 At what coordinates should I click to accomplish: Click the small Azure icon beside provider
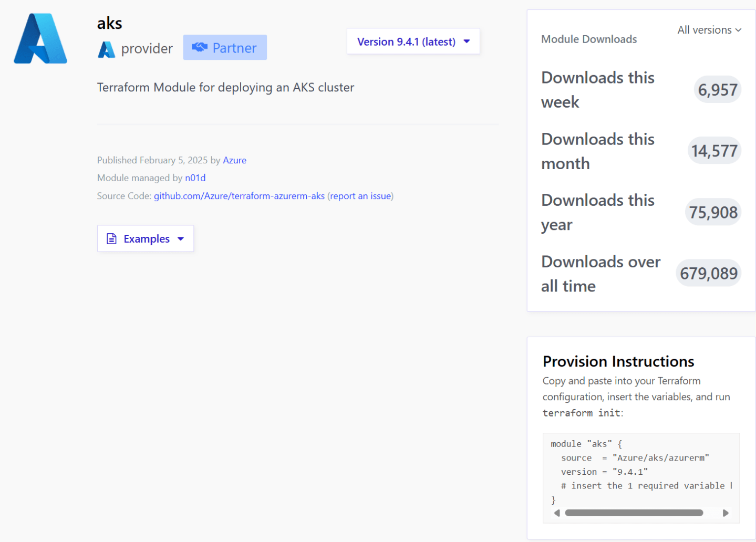click(106, 49)
